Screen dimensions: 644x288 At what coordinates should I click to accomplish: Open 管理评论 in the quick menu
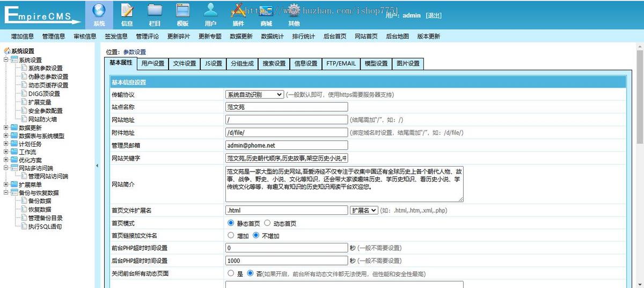[x=147, y=37]
